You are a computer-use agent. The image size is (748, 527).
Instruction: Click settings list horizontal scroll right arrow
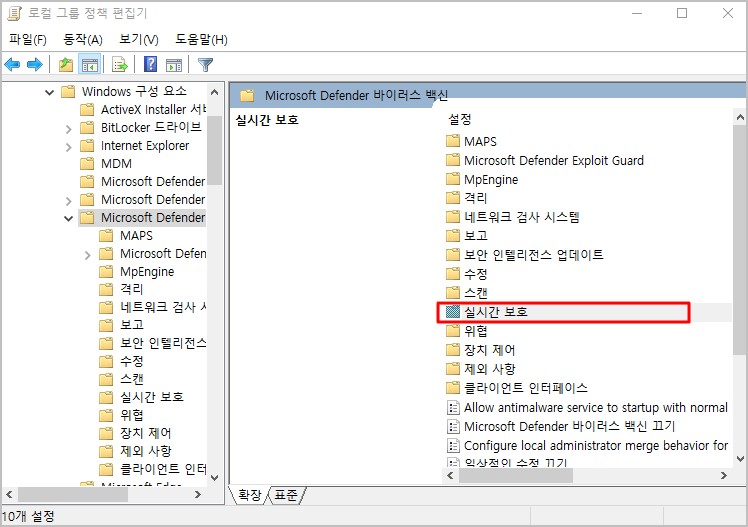724,475
